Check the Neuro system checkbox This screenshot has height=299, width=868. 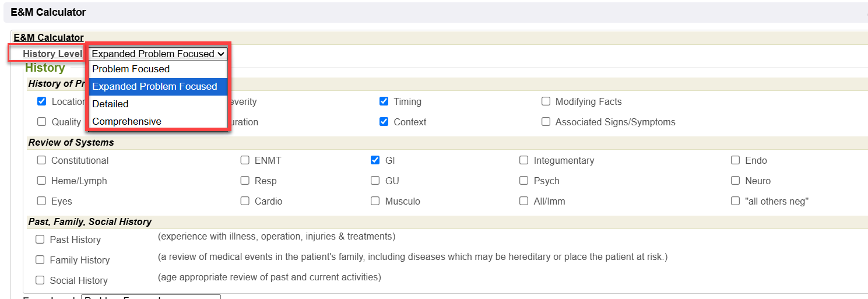[735, 181]
